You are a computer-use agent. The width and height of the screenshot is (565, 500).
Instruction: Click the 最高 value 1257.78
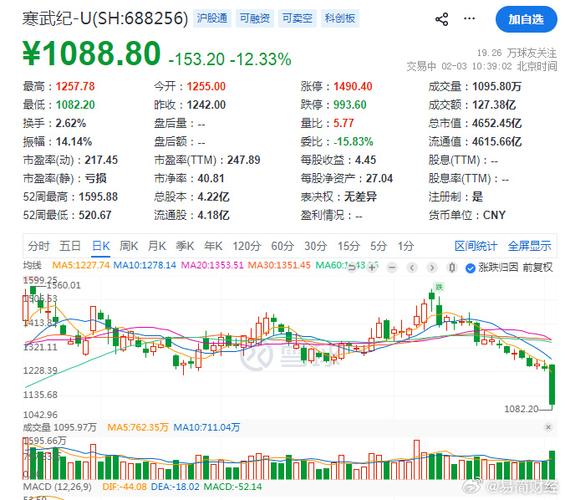click(x=75, y=86)
